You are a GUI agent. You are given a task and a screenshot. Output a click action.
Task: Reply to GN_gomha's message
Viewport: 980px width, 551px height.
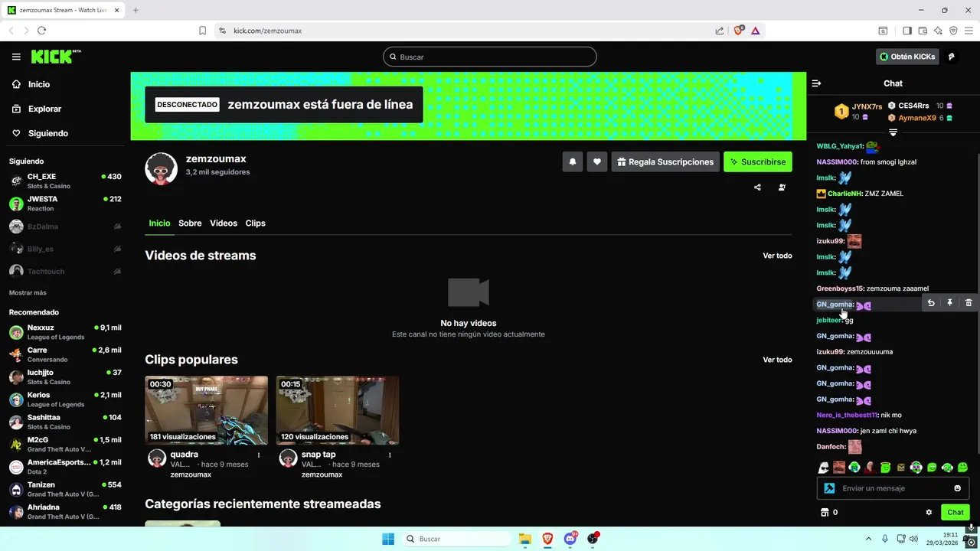pyautogui.click(x=931, y=303)
